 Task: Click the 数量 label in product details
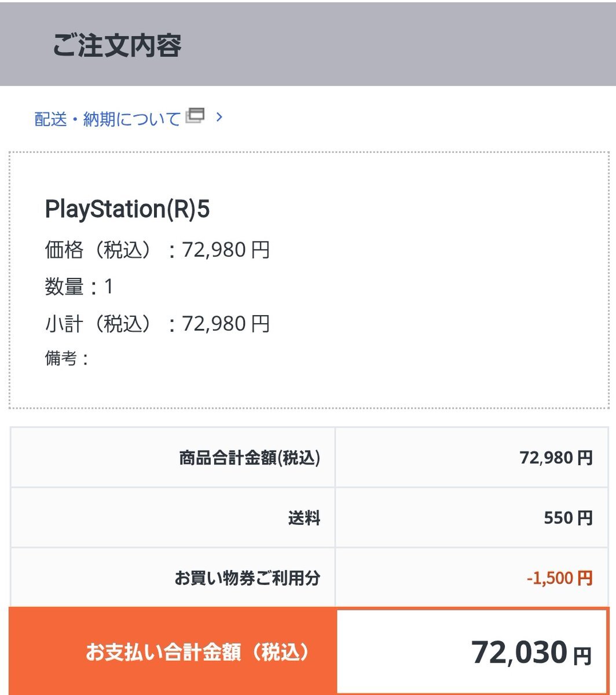click(64, 287)
